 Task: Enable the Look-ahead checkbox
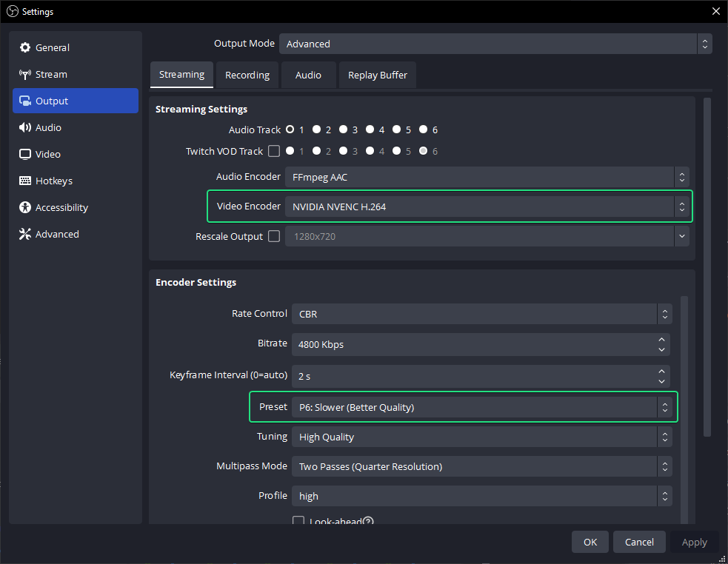pos(298,522)
